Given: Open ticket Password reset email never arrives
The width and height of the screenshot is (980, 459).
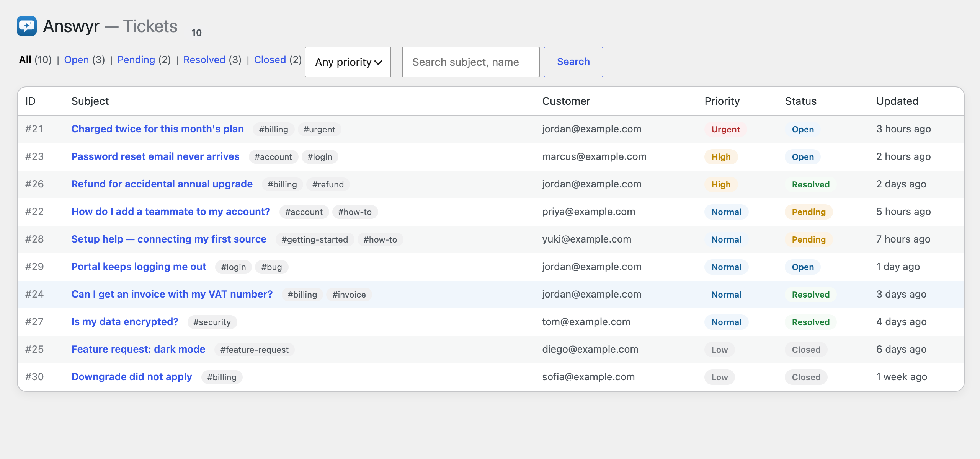Looking at the screenshot, I should click(155, 156).
